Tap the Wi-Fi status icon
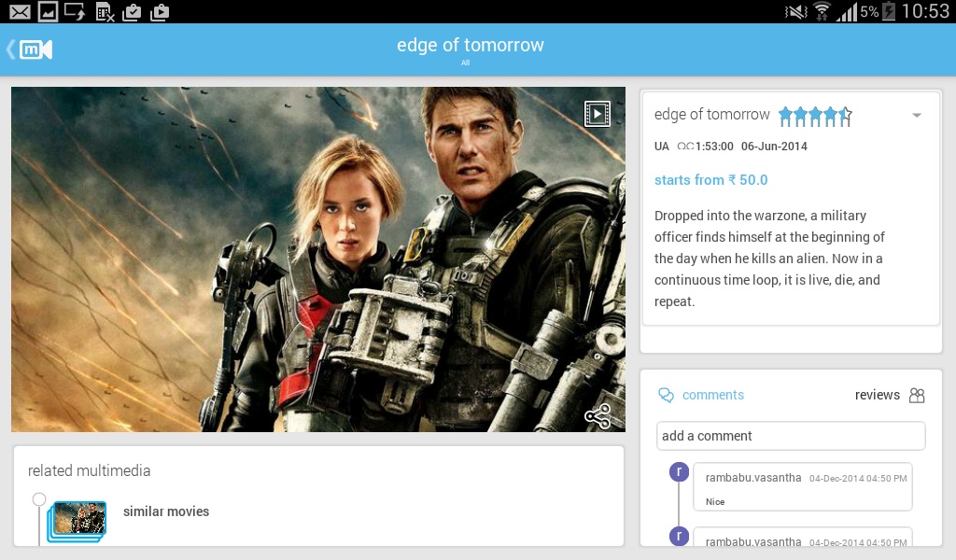The width and height of the screenshot is (956, 560). (822, 11)
